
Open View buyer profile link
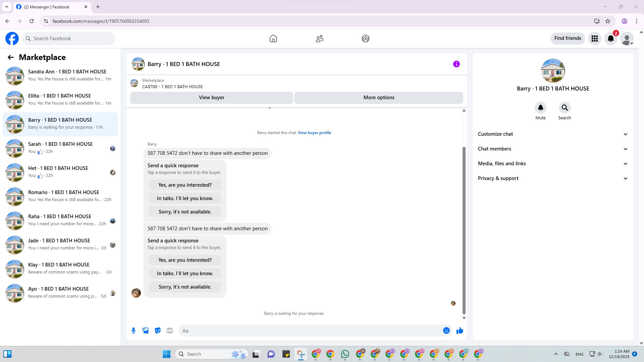point(314,133)
